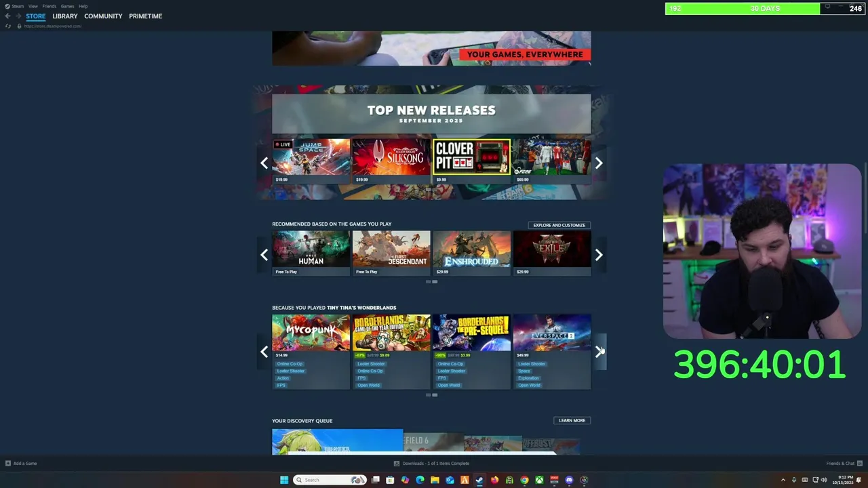
Task: Click the microphone icon in the system tray
Action: [x=794, y=480]
